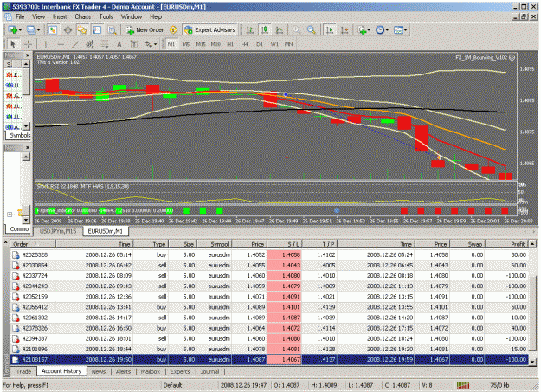
Task: Open the Profiles toolbar icon
Action: click(x=31, y=30)
